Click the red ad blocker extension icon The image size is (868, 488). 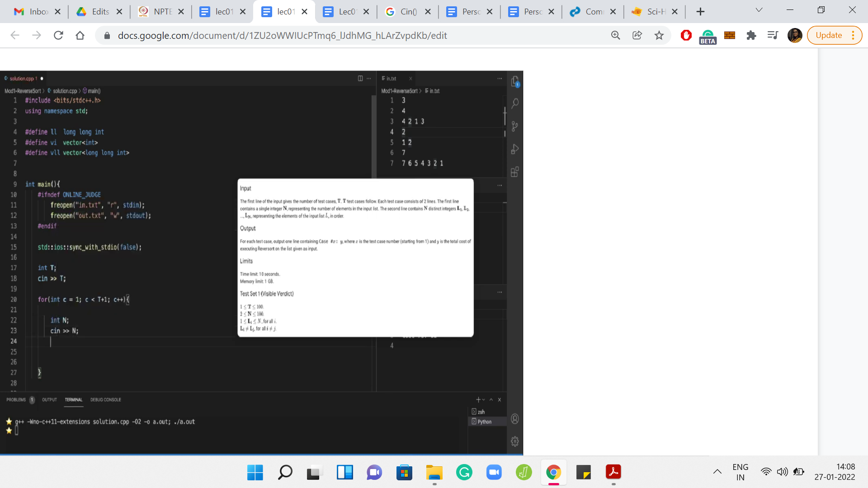pos(686,35)
